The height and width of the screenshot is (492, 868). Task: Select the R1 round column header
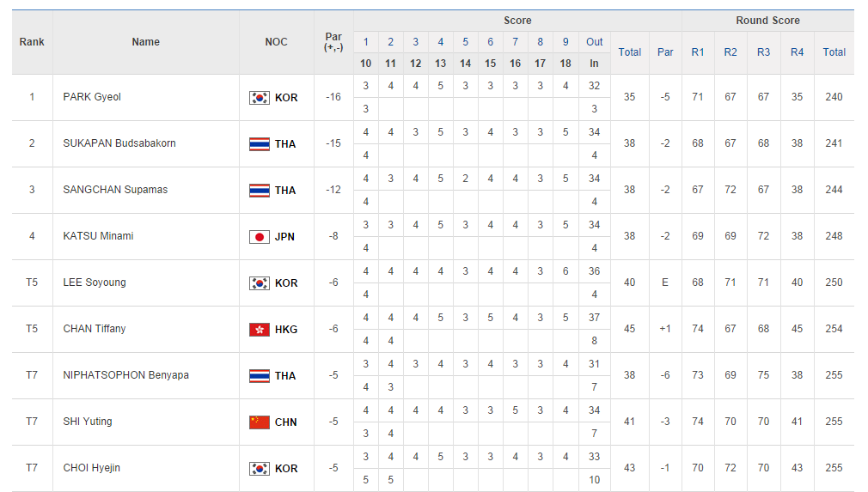(x=698, y=52)
